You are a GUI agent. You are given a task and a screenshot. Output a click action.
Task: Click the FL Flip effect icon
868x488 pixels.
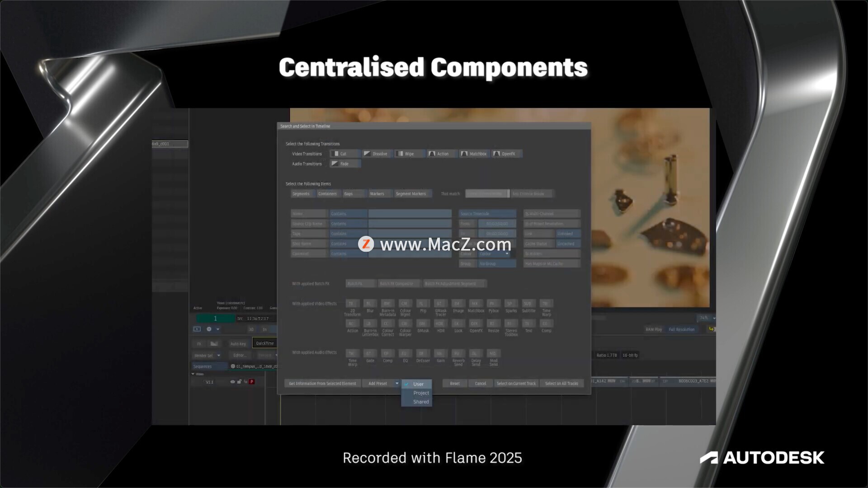click(423, 304)
